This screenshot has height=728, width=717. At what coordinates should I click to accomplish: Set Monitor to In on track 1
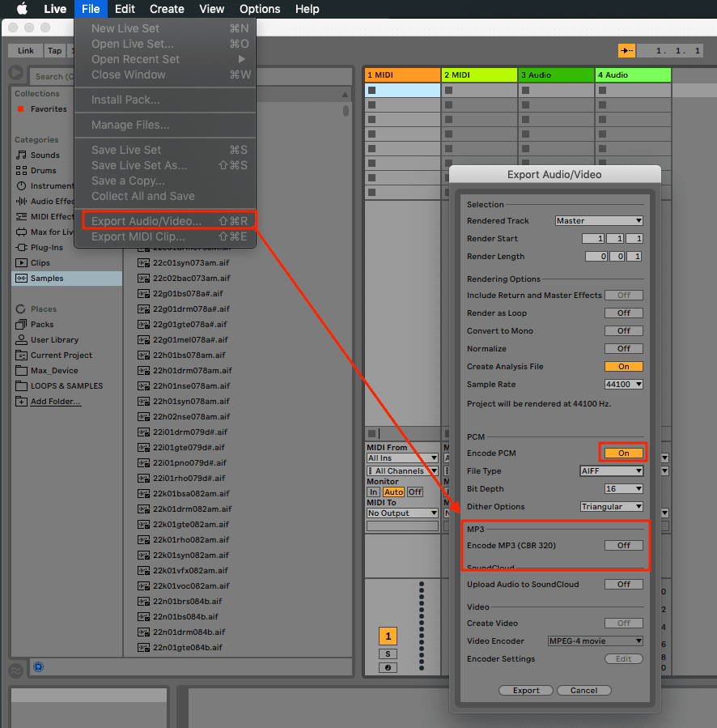click(x=374, y=492)
